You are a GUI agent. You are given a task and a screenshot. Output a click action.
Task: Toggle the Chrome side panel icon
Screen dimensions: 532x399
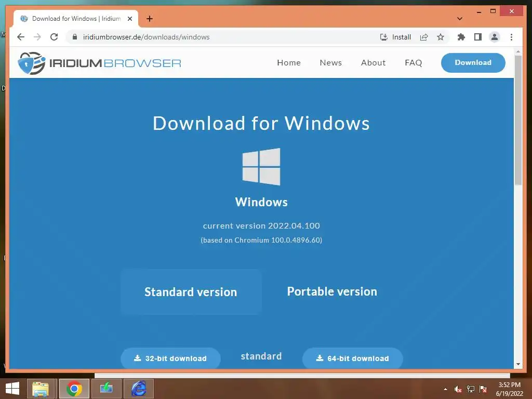tap(478, 37)
